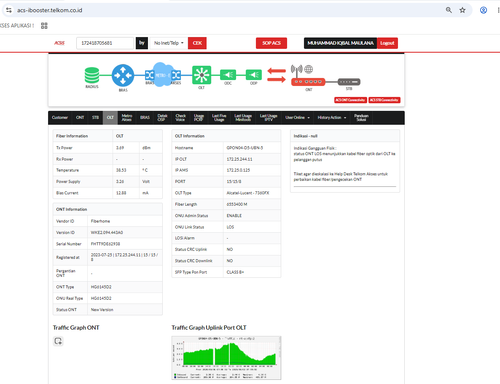Image resolution: width=500 pixels, height=384 pixels.
Task: Click the IP OLT value 172.25.244.11
Action: [239, 159]
